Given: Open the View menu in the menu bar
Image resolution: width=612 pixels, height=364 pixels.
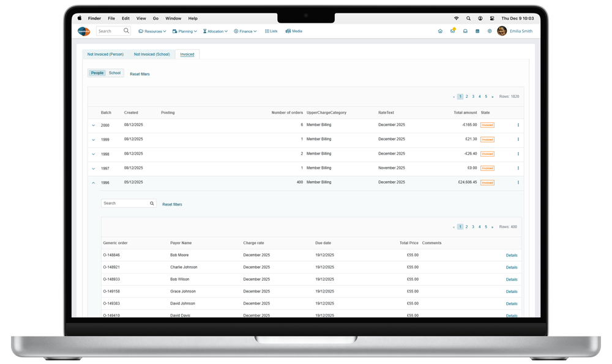Looking at the screenshot, I should (141, 18).
